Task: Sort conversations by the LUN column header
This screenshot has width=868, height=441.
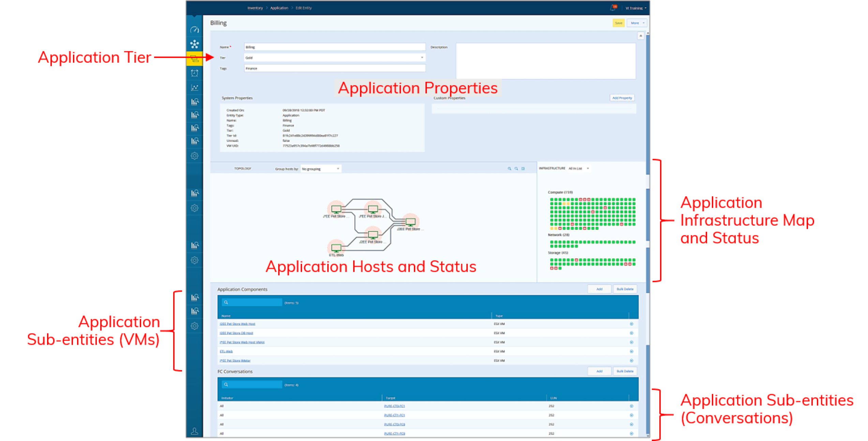Action: (553, 398)
